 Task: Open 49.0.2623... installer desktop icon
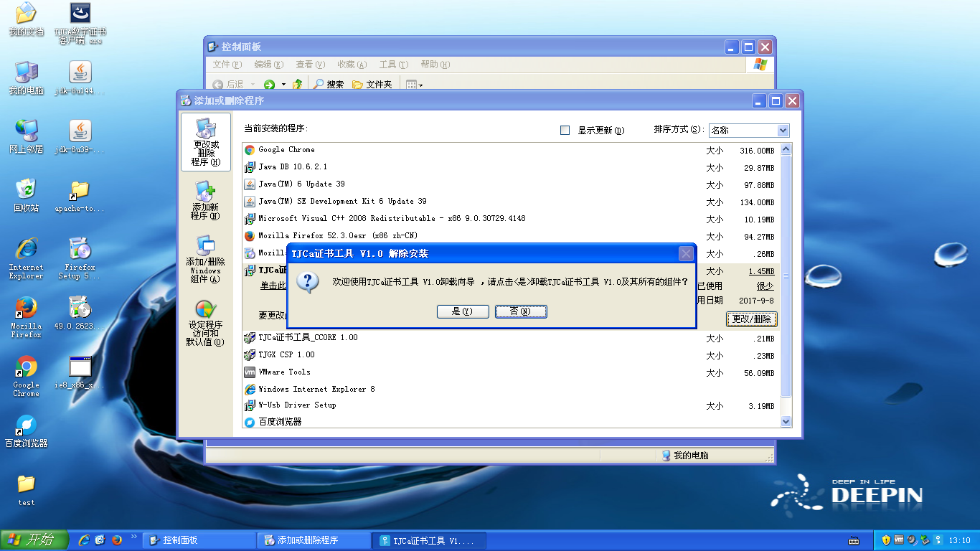coord(80,314)
